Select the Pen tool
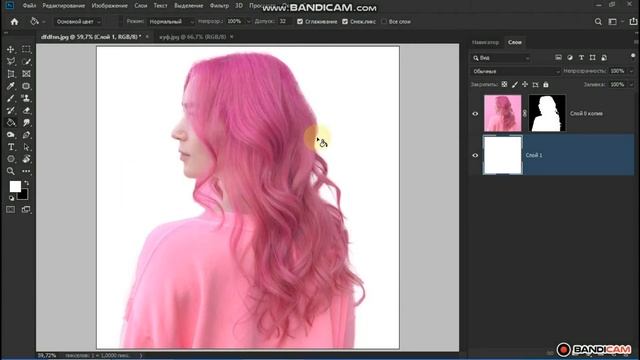640x360 pixels. click(26, 135)
